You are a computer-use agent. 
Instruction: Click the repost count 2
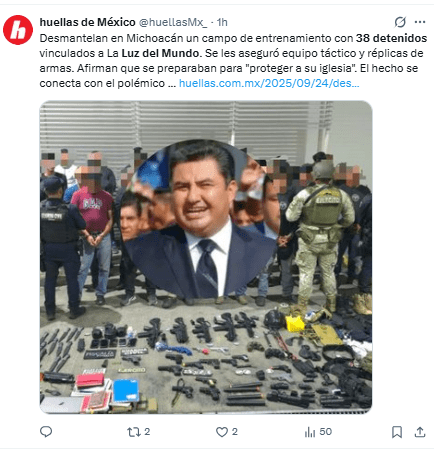(x=147, y=432)
